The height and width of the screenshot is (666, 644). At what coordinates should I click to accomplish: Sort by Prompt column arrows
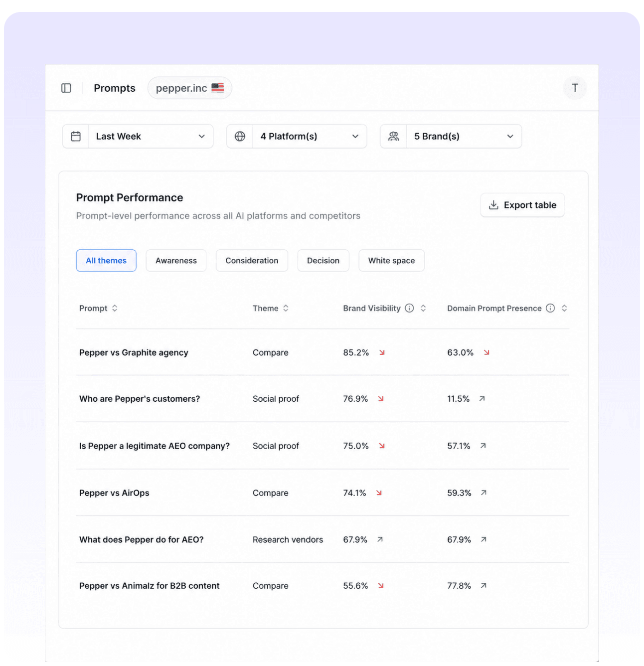pyautogui.click(x=115, y=308)
